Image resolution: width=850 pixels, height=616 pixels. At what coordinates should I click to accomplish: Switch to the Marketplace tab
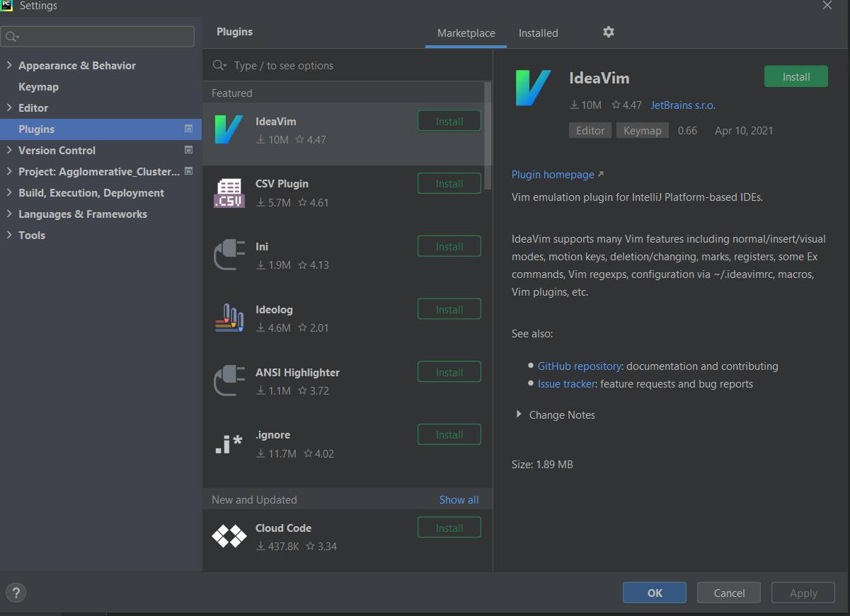[x=466, y=33]
